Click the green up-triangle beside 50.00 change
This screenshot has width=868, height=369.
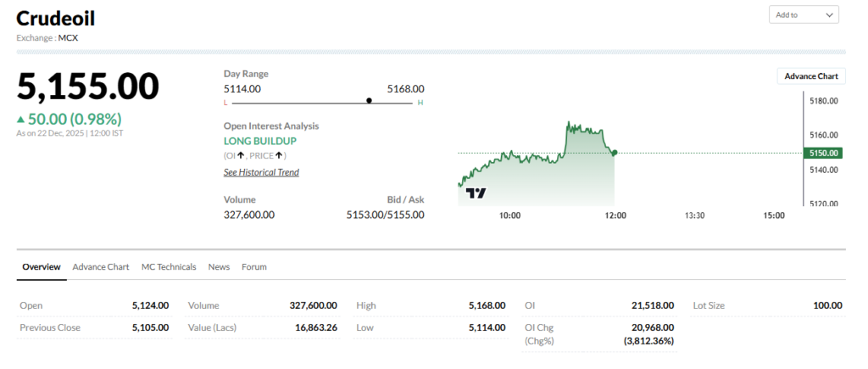tap(21, 120)
